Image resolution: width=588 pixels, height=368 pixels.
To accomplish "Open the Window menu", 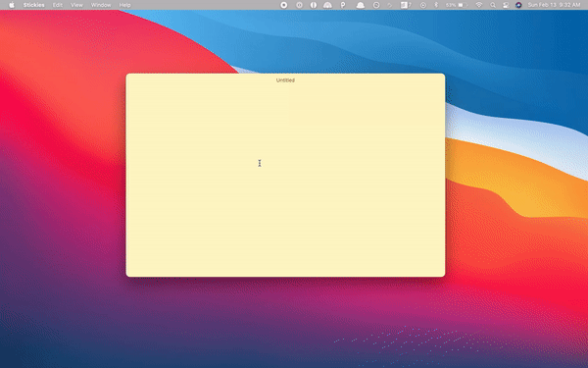I will click(x=101, y=5).
